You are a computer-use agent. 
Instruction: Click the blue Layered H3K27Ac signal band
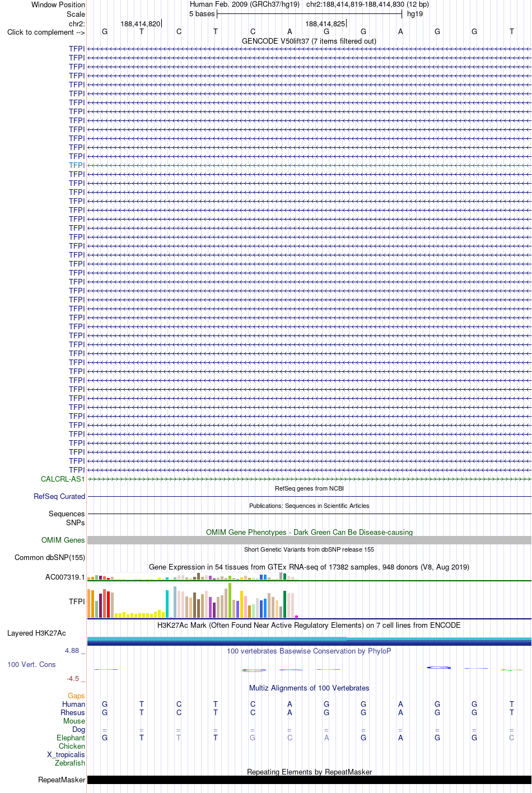309,642
